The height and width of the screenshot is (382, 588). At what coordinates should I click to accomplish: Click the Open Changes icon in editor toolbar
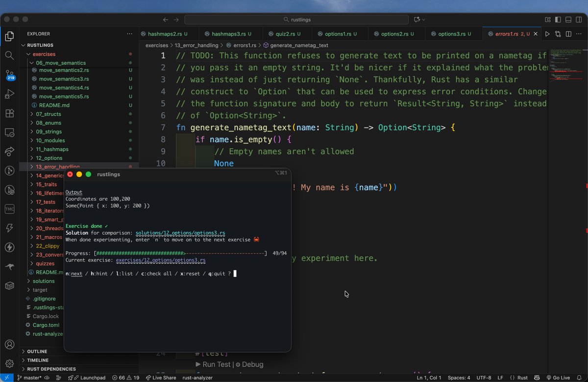[x=558, y=34]
